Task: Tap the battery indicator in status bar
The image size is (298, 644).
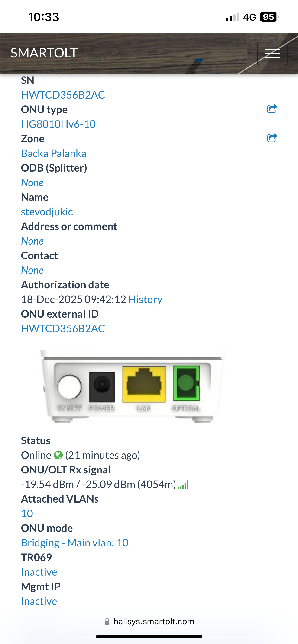Action: [269, 17]
